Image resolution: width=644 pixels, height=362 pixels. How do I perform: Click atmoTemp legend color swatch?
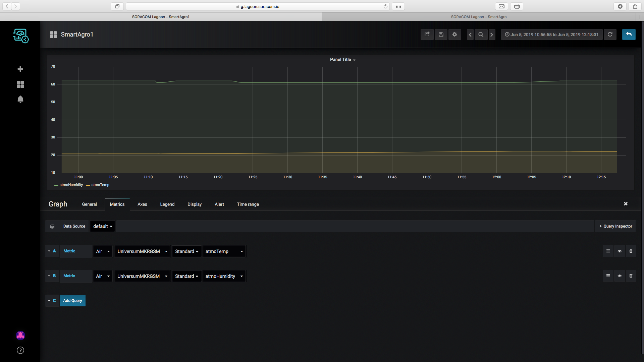[88, 185]
